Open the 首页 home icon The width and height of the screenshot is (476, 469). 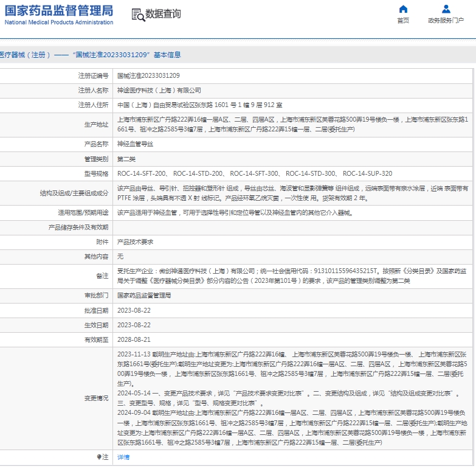click(403, 9)
